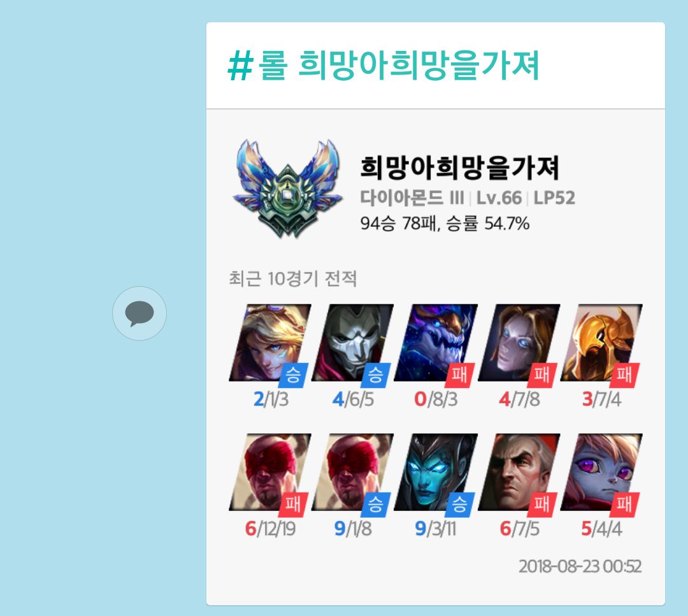Click the timestamp 2018-08-23 00:52

(580, 566)
